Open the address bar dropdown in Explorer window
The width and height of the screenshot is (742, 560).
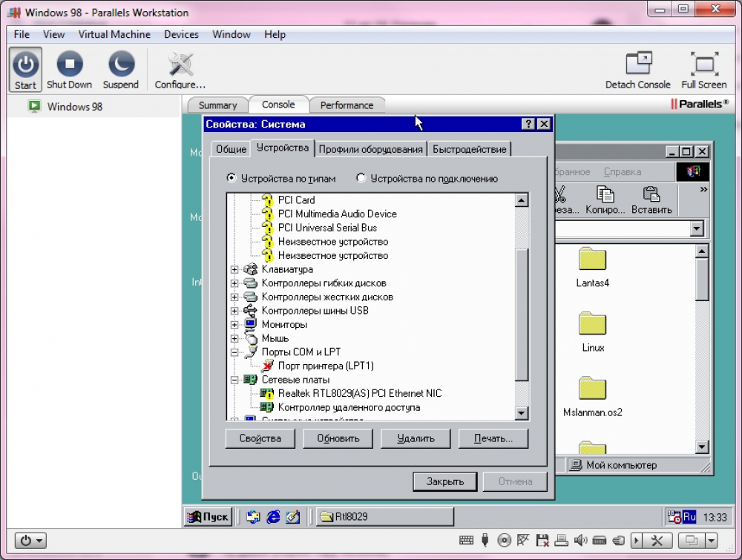click(x=696, y=229)
